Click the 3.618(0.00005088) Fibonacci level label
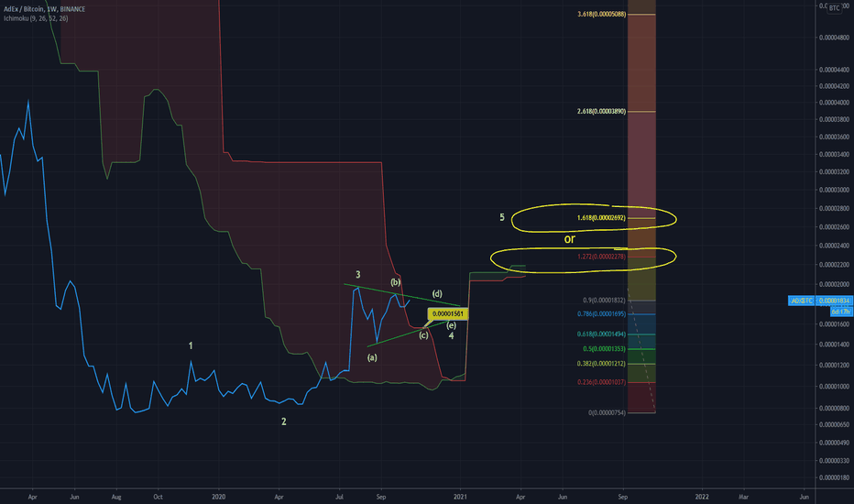This screenshot has height=504, width=854. click(602, 14)
